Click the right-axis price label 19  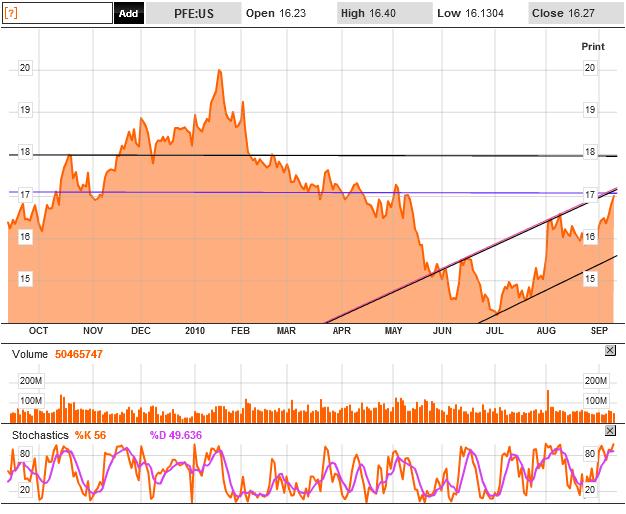(x=590, y=110)
